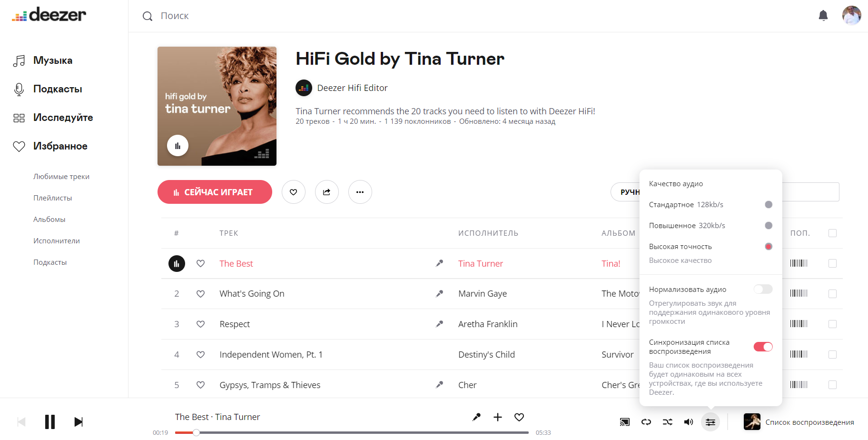
Task: Click the Tina Turner artist link
Action: (481, 263)
